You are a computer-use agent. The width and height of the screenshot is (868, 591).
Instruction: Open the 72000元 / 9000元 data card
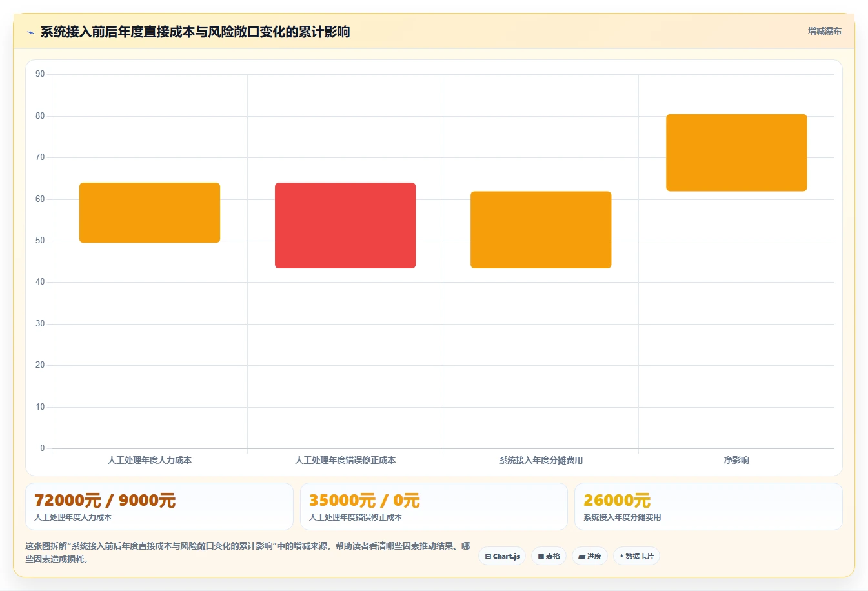[x=159, y=506]
